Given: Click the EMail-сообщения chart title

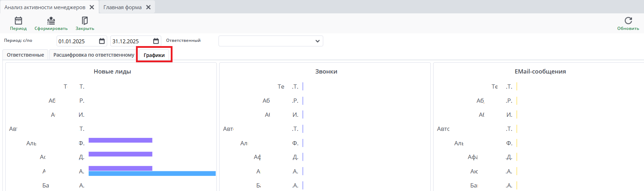Looking at the screenshot, I should [x=540, y=71].
